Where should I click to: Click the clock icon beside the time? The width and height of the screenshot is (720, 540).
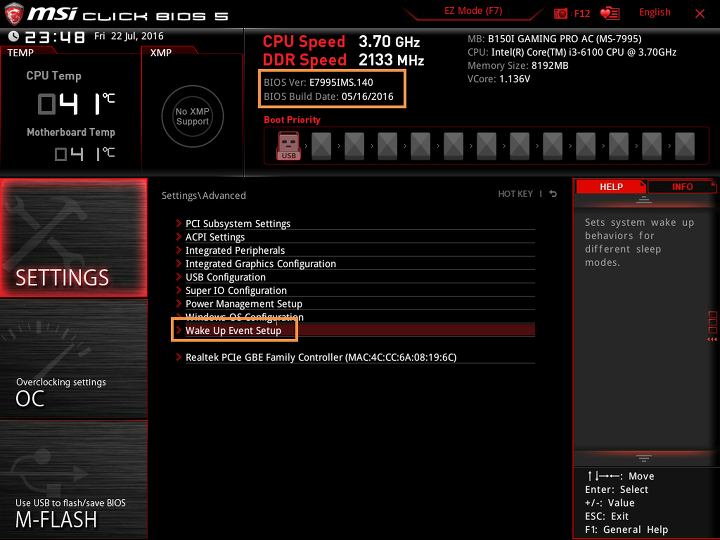[x=14, y=36]
